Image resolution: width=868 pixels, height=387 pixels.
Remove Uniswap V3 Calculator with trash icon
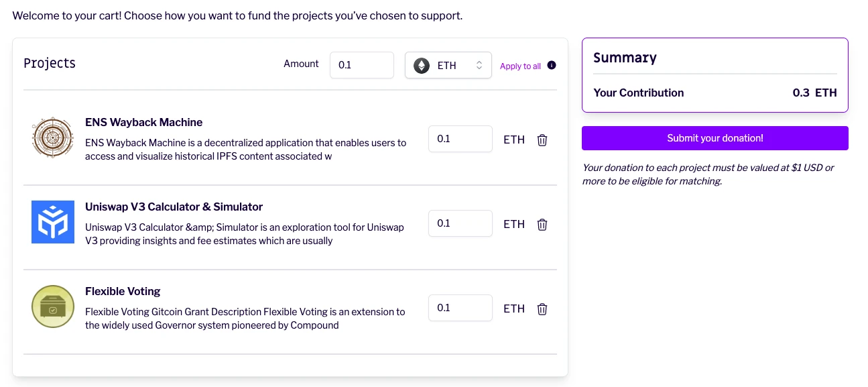pyautogui.click(x=542, y=224)
